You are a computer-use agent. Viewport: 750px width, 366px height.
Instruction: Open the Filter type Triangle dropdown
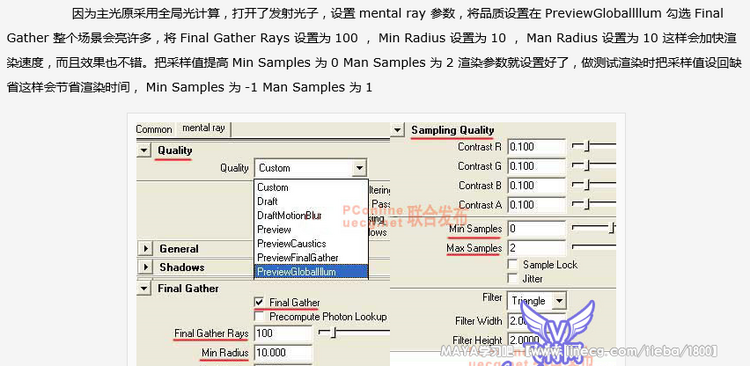559,301
